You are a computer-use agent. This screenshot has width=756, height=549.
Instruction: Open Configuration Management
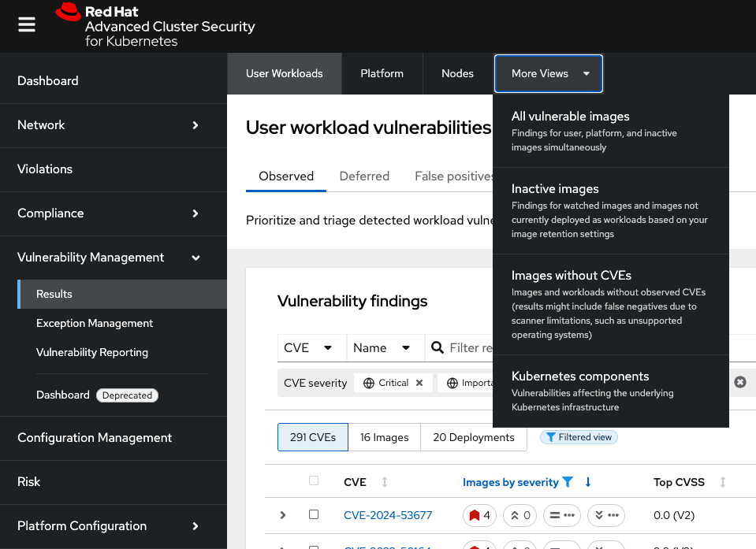(114, 438)
